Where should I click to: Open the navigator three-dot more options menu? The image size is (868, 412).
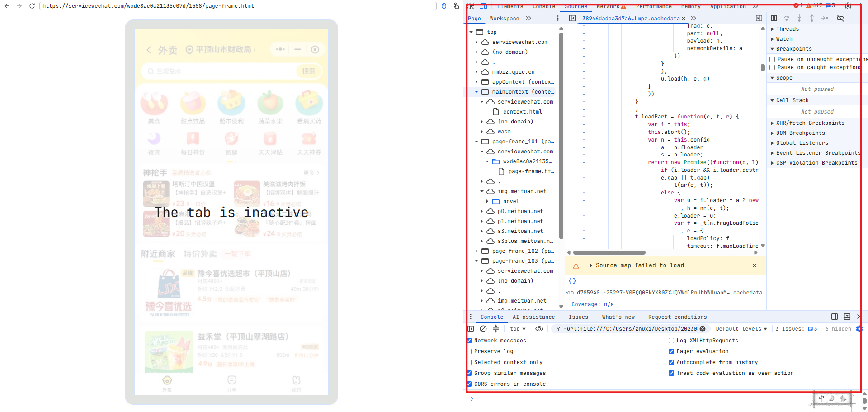coord(558,18)
